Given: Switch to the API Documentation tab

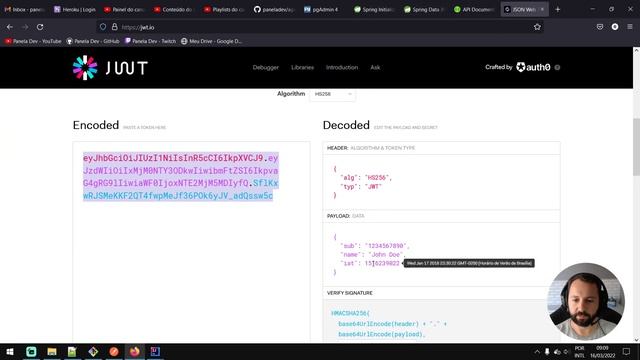Looking at the screenshot, I should (x=474, y=9).
